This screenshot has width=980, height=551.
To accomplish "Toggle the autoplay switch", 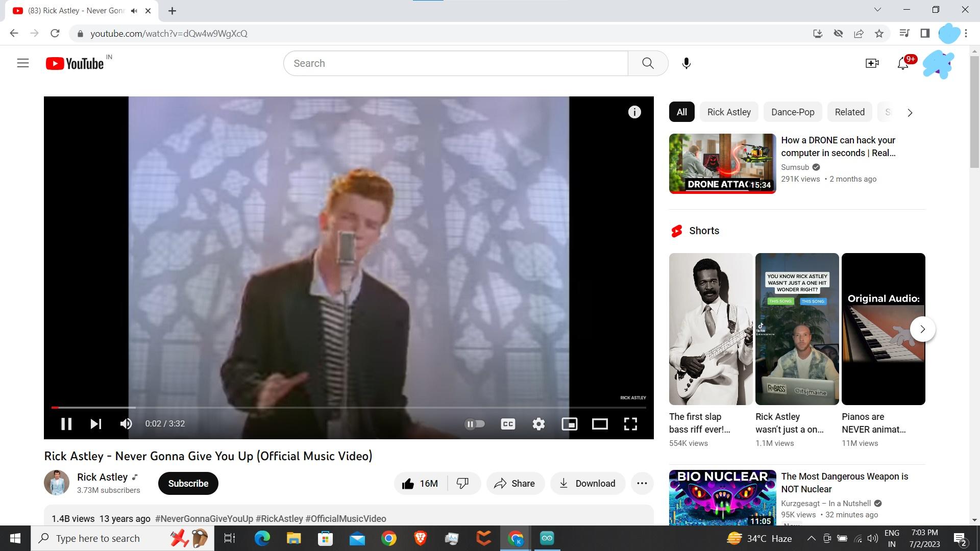I will click(x=475, y=424).
